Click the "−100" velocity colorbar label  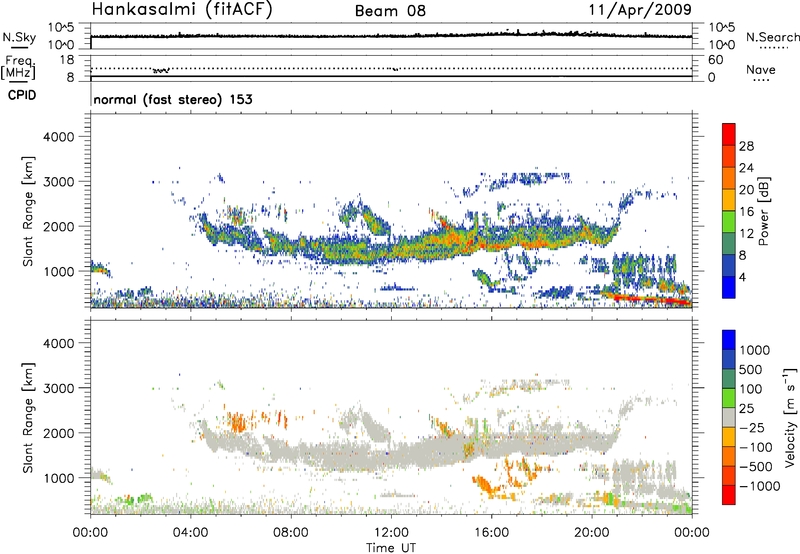[756, 447]
